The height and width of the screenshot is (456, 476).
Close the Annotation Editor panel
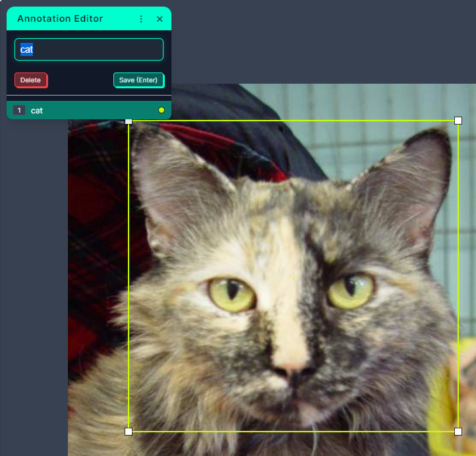160,19
